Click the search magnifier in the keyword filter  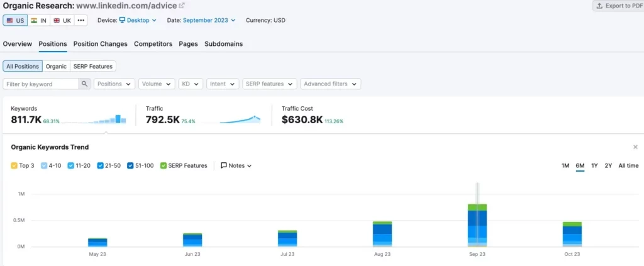[x=84, y=84]
